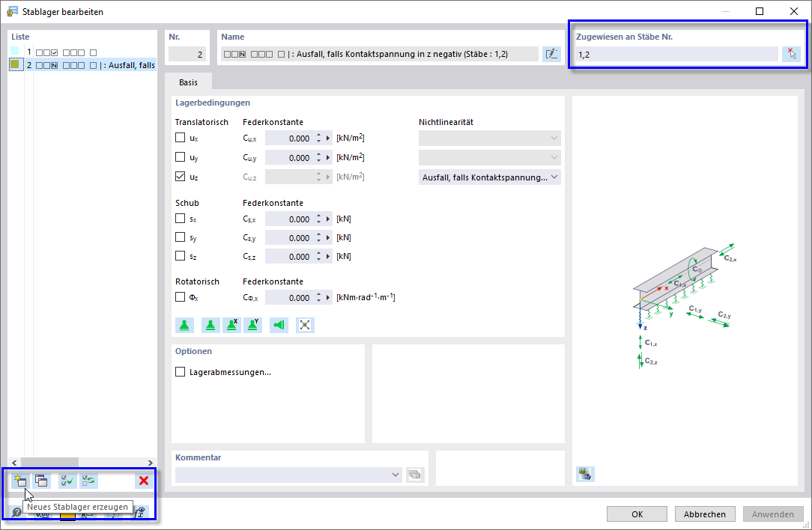Open the Cs,z value arrow menu
This screenshot has height=530, width=812.
pyautogui.click(x=328, y=256)
